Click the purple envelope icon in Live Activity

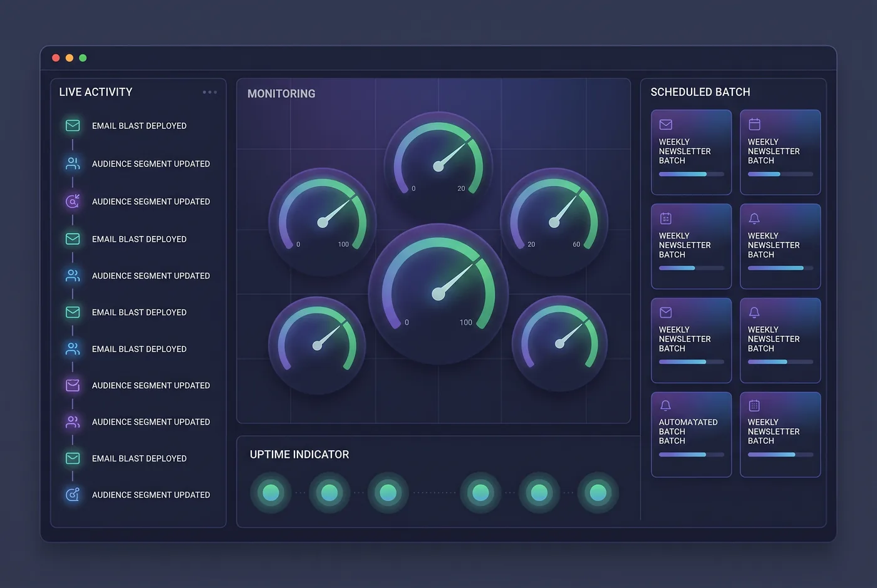(73, 385)
